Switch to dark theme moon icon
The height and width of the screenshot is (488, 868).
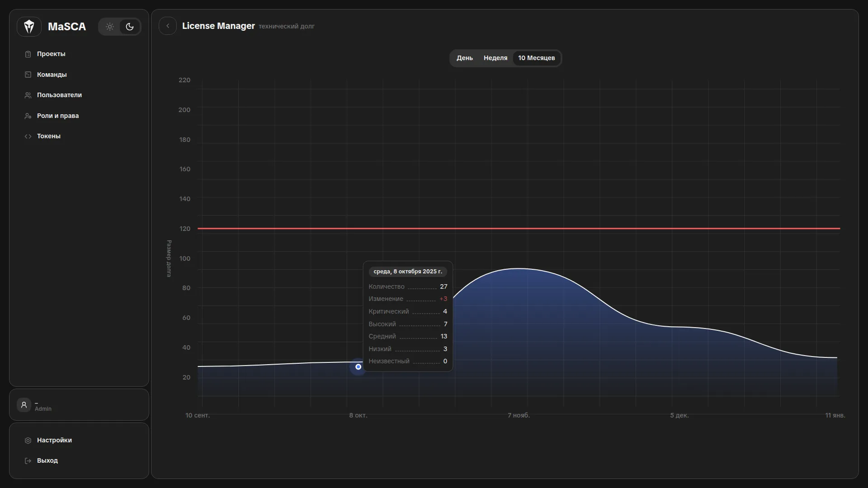click(x=130, y=27)
